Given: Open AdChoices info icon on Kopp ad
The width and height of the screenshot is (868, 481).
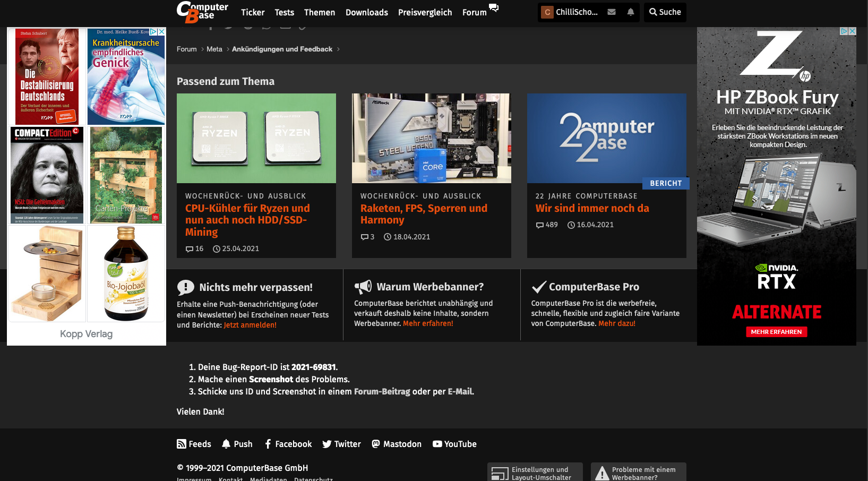Looking at the screenshot, I should [x=153, y=32].
